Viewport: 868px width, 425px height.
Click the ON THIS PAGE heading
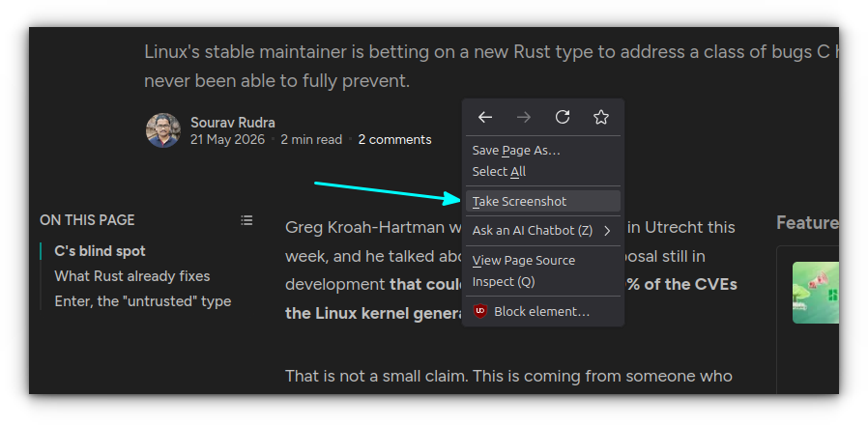[x=87, y=220]
